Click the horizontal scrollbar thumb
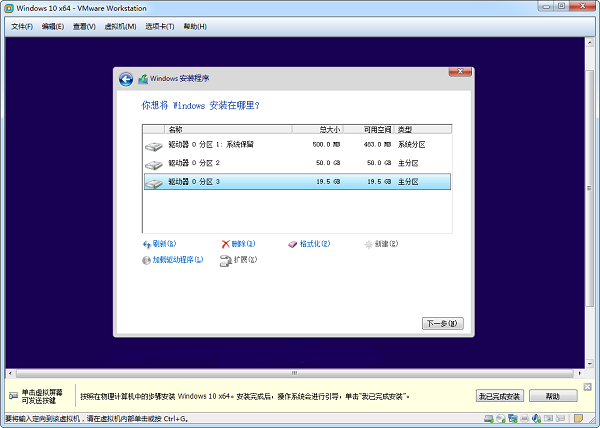600x428 pixels. point(295,373)
